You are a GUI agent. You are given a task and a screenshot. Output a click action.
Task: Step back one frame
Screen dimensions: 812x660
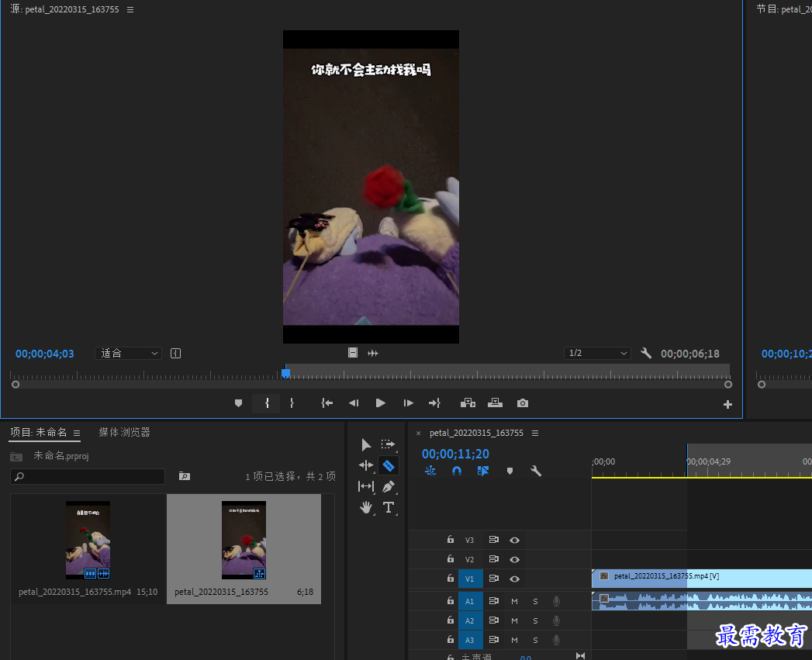(x=354, y=403)
